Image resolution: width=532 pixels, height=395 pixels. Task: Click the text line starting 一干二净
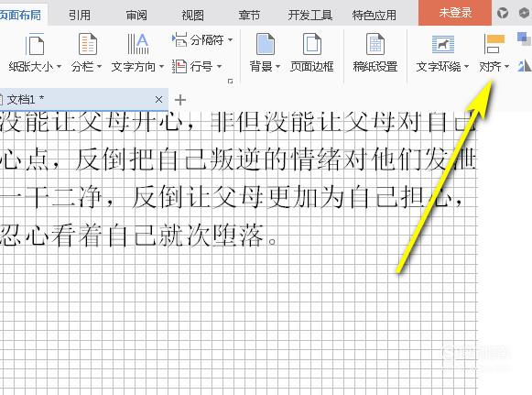(231, 197)
